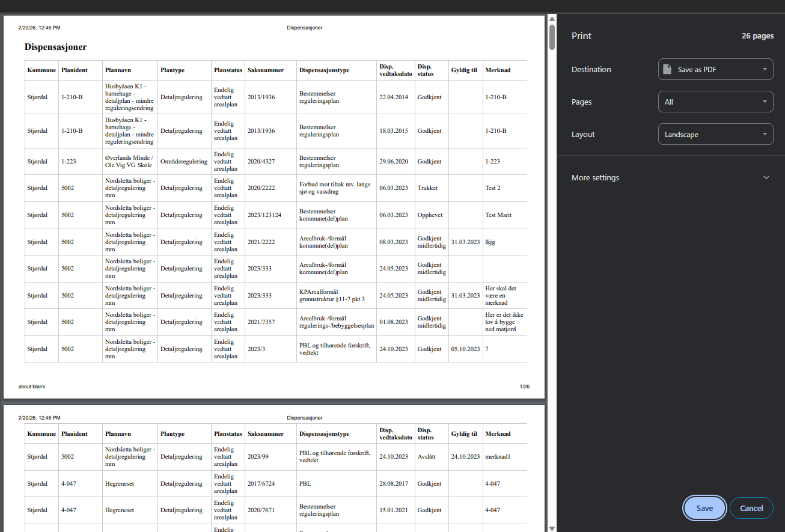This screenshot has height=532, width=785.
Task: Click the Test Marit cell in the preview
Action: pyautogui.click(x=498, y=215)
